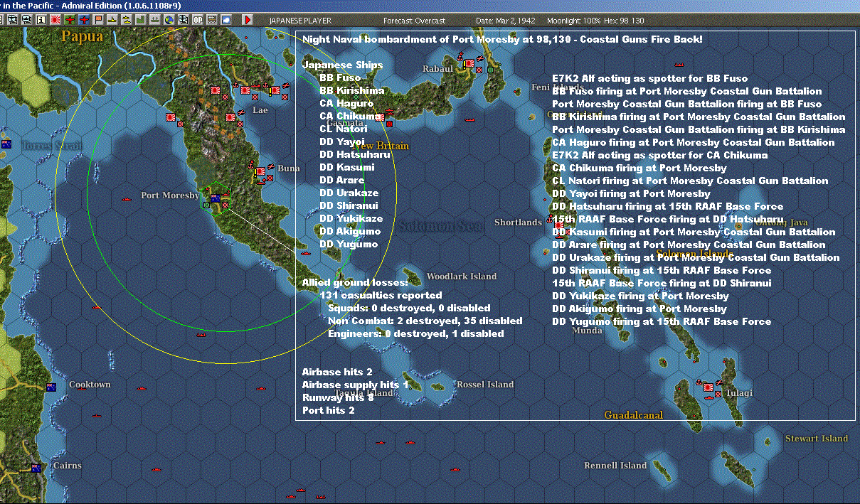Image resolution: width=860 pixels, height=504 pixels.
Task: Click the red arrow end turn button
Action: coord(247,20)
